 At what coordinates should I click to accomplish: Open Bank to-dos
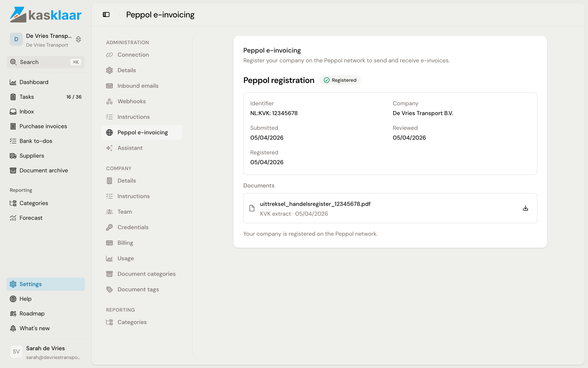pyautogui.click(x=46, y=141)
